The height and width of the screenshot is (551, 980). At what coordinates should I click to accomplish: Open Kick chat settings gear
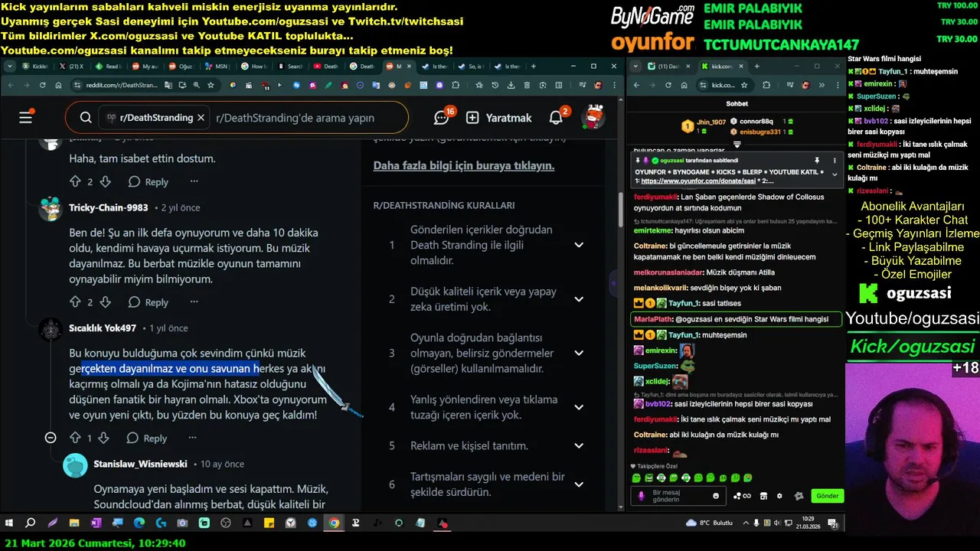tap(779, 496)
